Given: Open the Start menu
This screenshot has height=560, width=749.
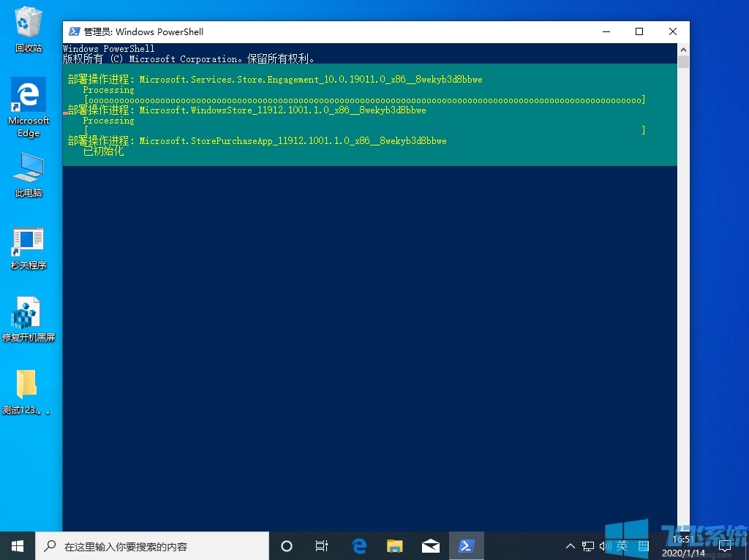Looking at the screenshot, I should [x=16, y=546].
